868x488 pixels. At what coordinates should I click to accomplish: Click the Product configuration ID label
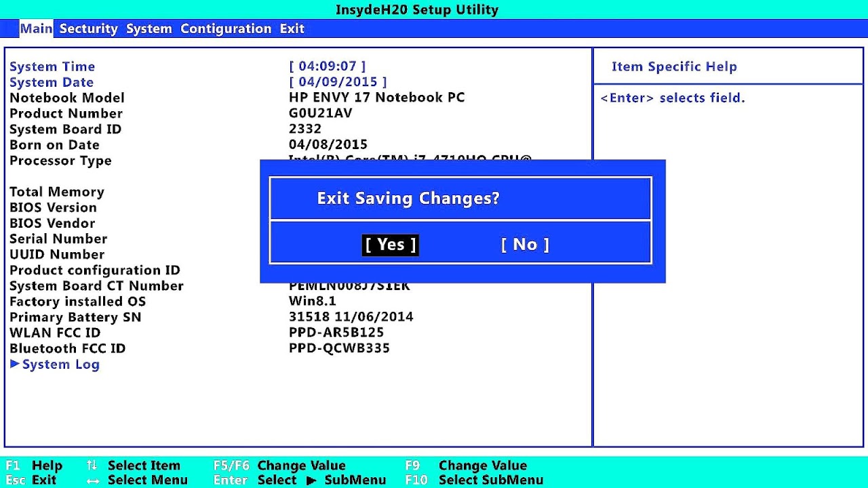tap(95, 270)
